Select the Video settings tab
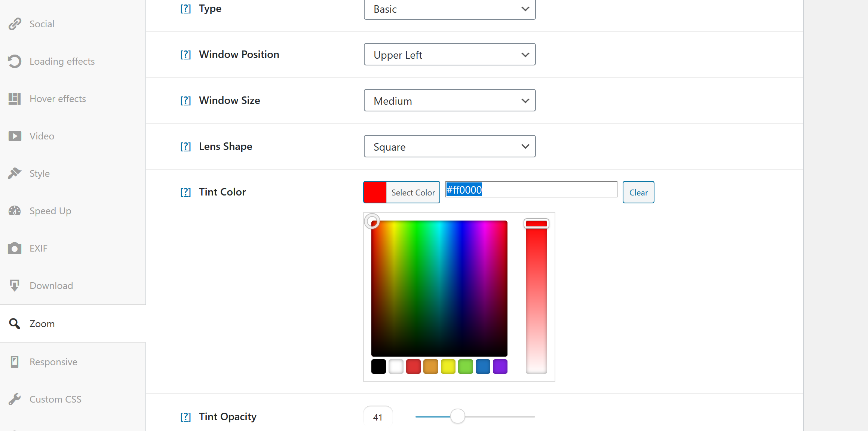The height and width of the screenshot is (431, 868). pyautogui.click(x=73, y=136)
